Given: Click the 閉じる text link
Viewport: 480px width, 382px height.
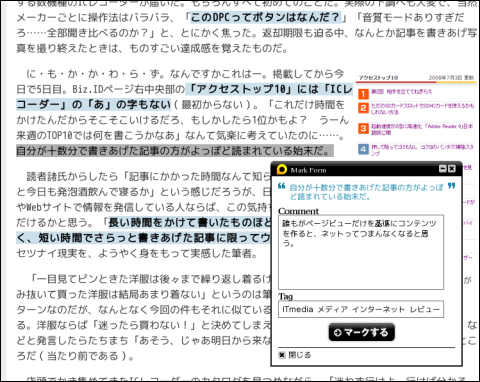Looking at the screenshot, I should click(300, 355).
